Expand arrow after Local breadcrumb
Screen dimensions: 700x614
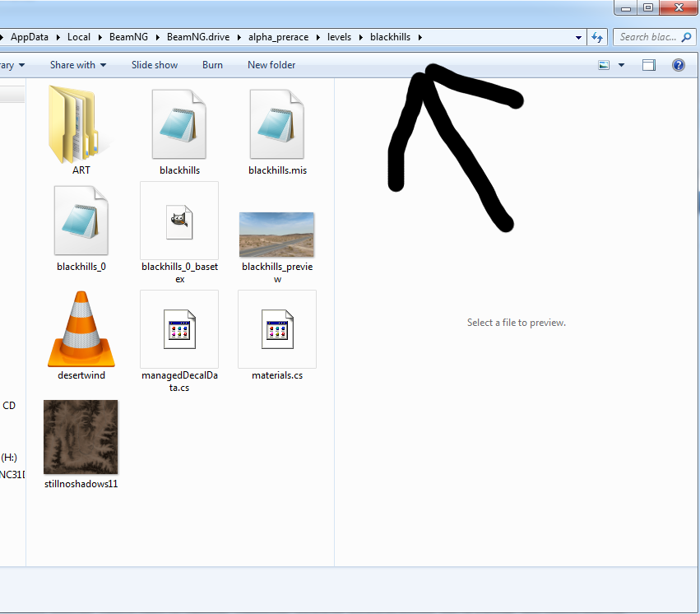click(100, 38)
